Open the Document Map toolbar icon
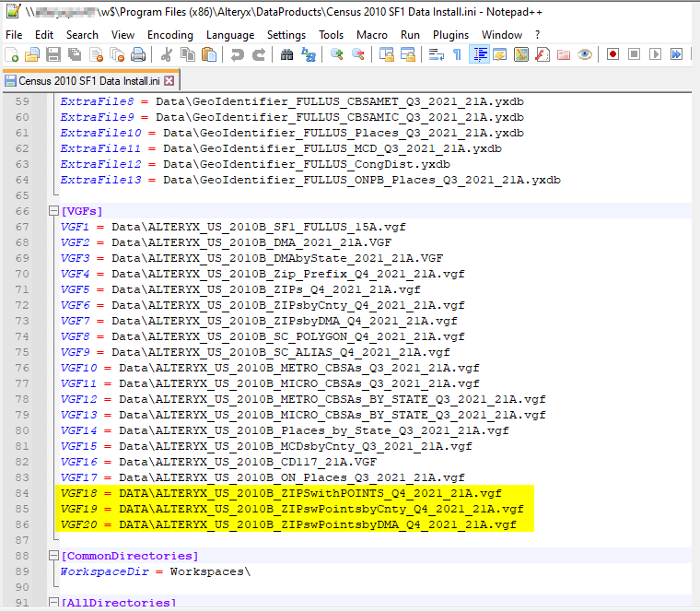The height and width of the screenshot is (612, 700). click(x=521, y=55)
